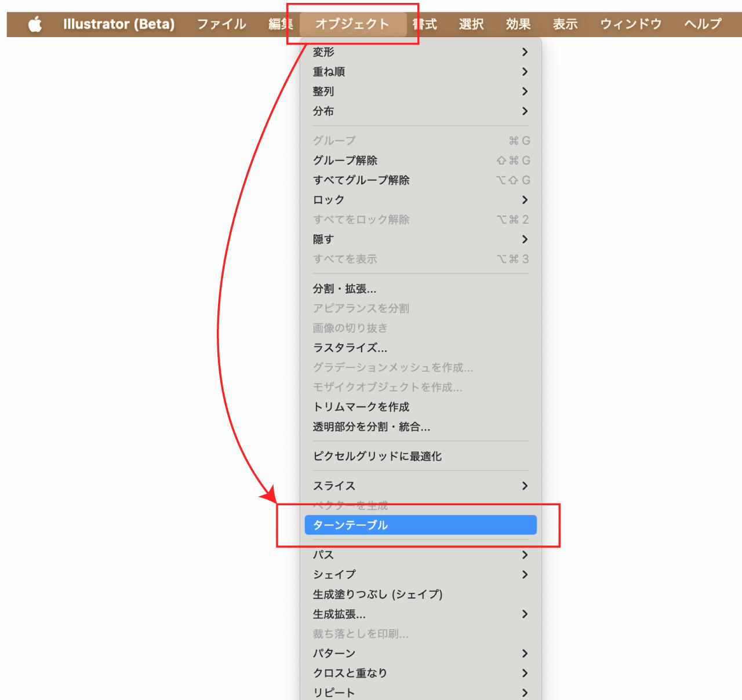Click the dimmed グラデーションメッシュを作成... item

click(x=421, y=367)
